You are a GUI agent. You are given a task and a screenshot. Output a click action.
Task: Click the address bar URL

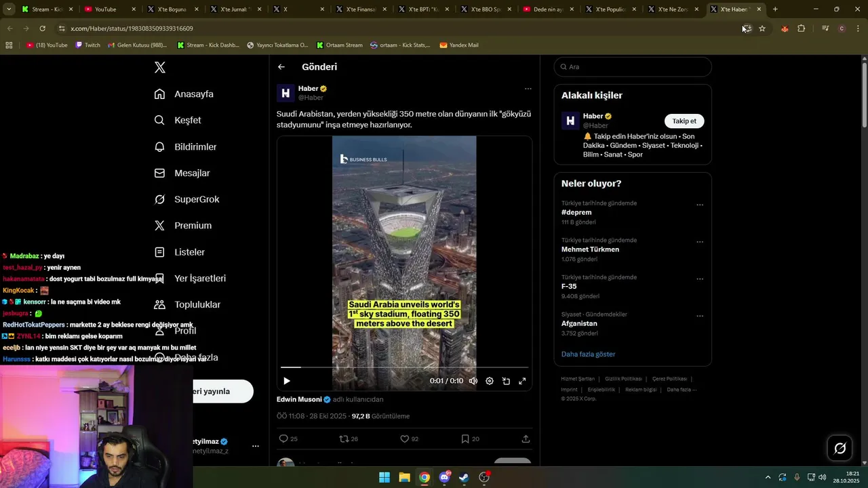tap(132, 28)
